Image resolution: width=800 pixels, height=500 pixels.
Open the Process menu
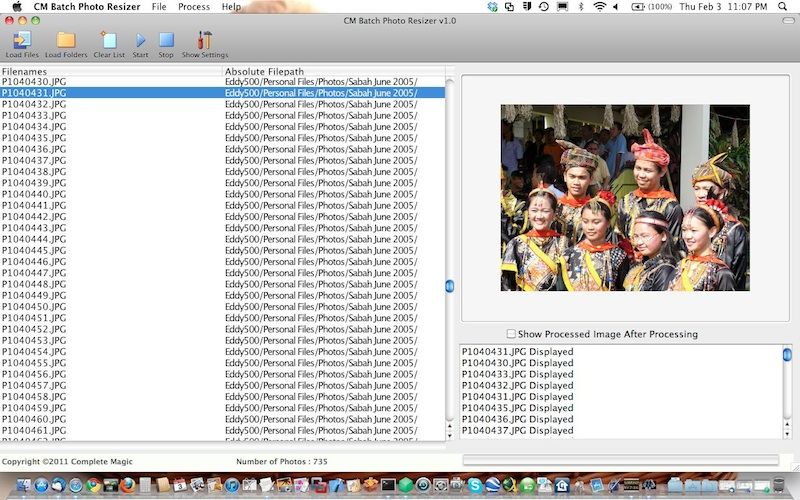194,7
